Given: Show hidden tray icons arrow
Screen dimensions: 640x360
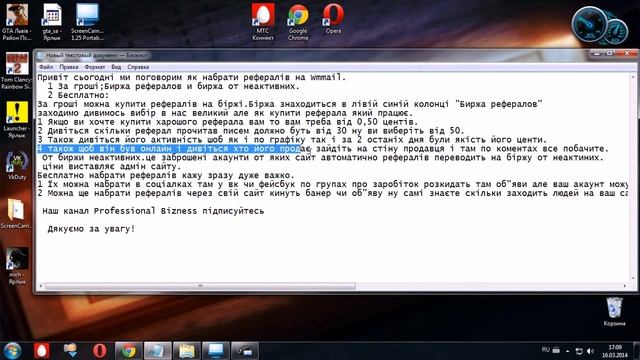Looking at the screenshot, I should tap(567, 351).
